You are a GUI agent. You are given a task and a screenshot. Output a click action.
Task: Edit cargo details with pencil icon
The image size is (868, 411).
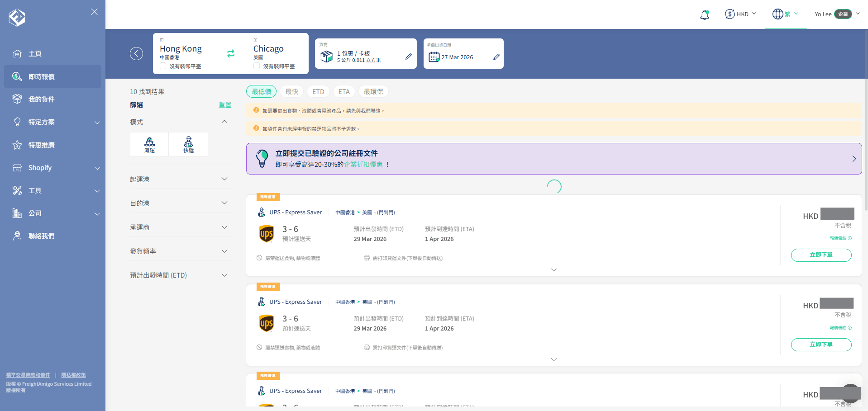(x=408, y=57)
